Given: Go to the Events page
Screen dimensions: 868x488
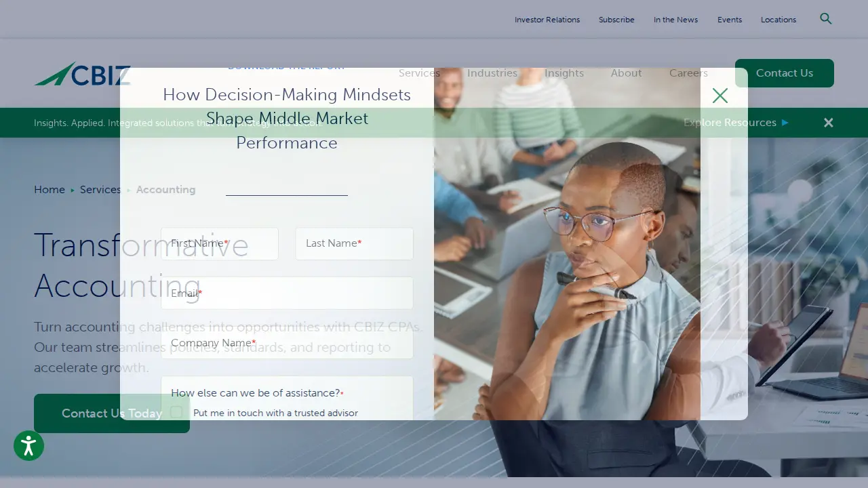Looking at the screenshot, I should pyautogui.click(x=730, y=20).
